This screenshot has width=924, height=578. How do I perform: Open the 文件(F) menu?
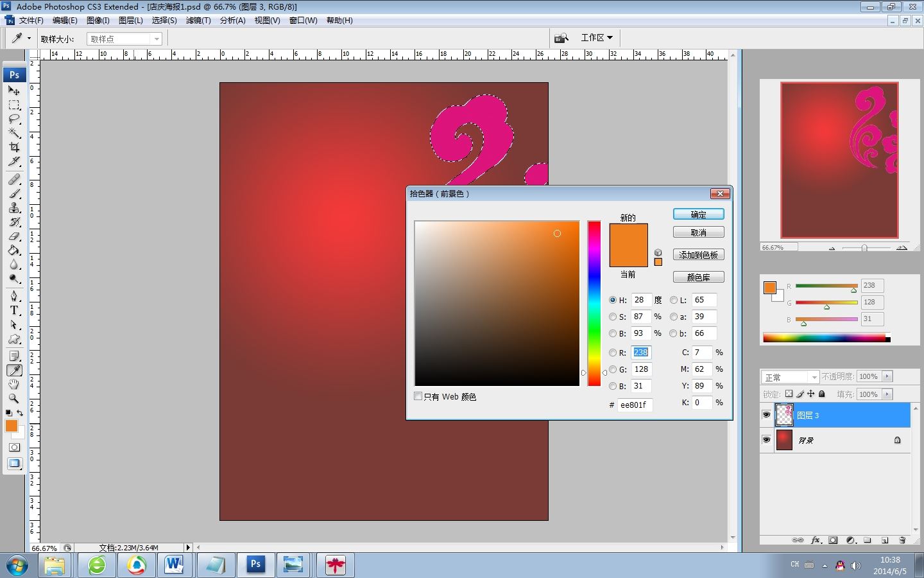pyautogui.click(x=31, y=21)
